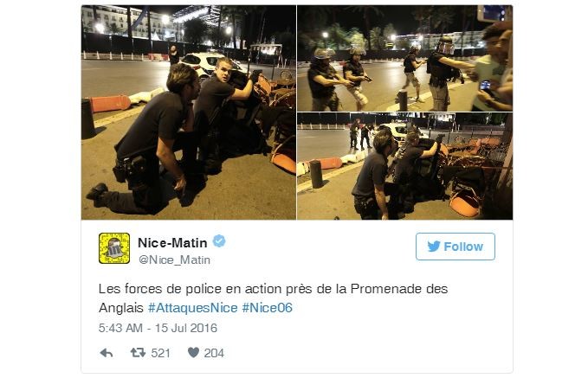The height and width of the screenshot is (391, 588).
Task: Open the #Nice06 hashtag
Action: pyautogui.click(x=267, y=308)
